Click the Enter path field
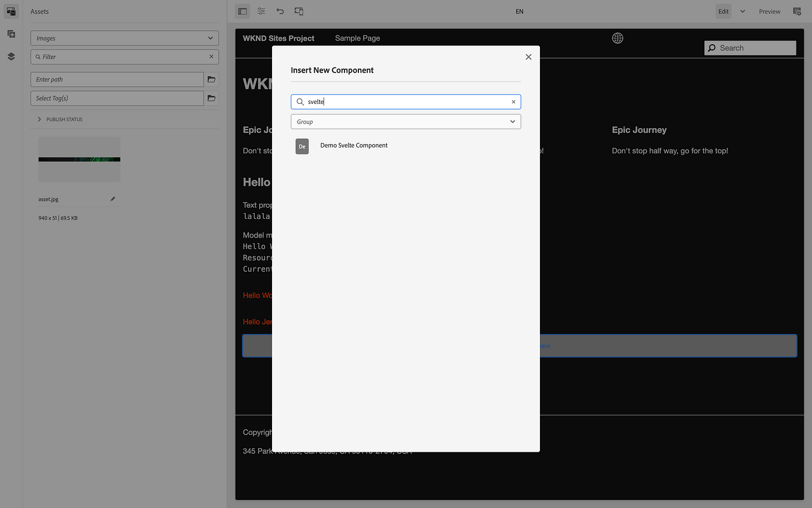This screenshot has height=508, width=812. [117, 80]
